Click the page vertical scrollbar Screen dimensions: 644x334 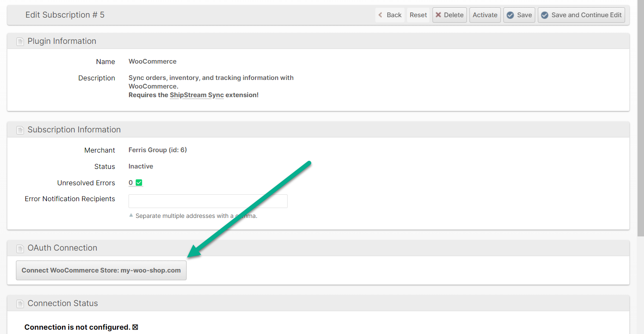point(640,129)
